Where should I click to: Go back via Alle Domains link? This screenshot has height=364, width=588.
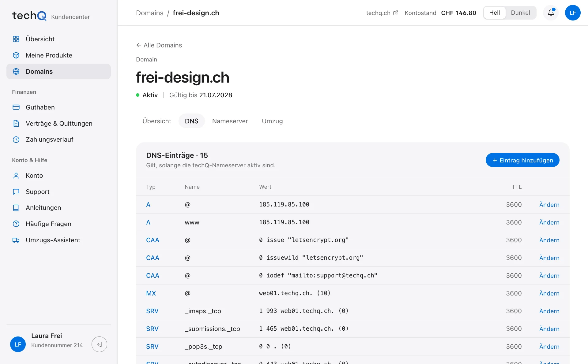(159, 45)
